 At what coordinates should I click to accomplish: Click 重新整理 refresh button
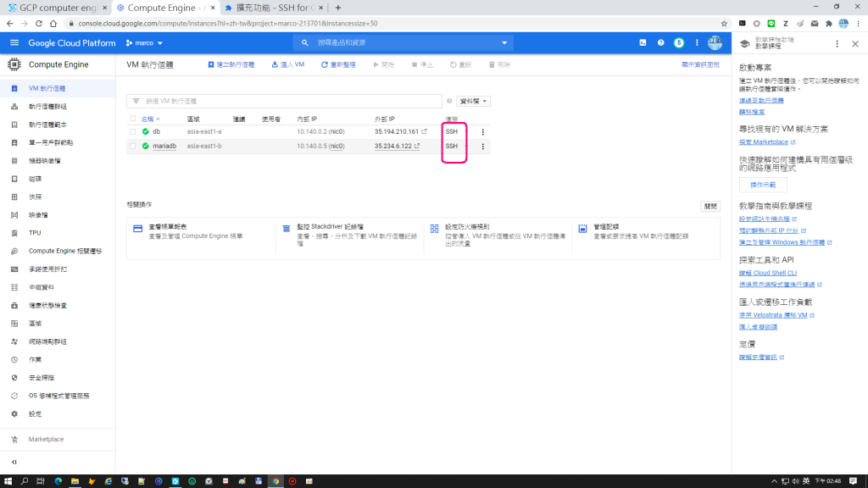click(x=338, y=64)
